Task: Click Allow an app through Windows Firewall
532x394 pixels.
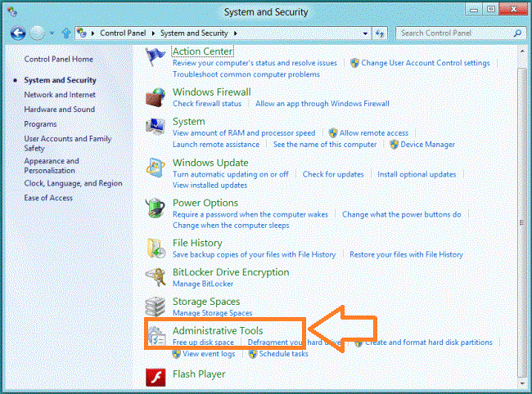Action: click(x=322, y=104)
